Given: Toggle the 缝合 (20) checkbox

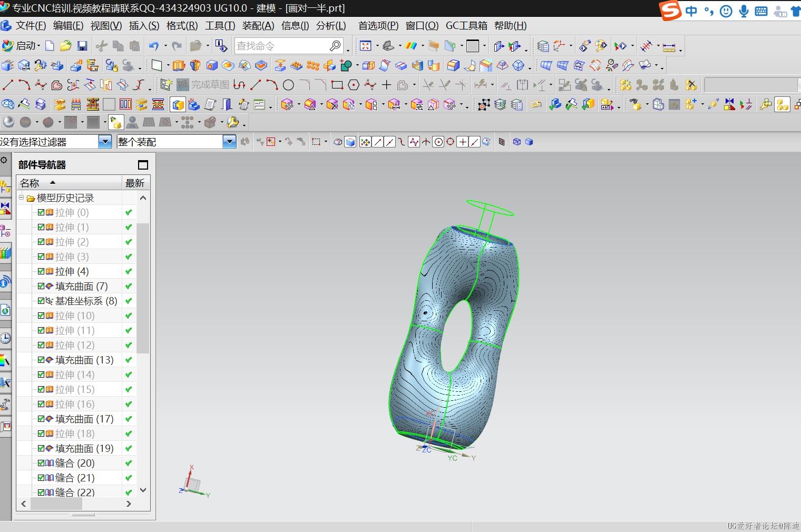Looking at the screenshot, I should (x=41, y=463).
